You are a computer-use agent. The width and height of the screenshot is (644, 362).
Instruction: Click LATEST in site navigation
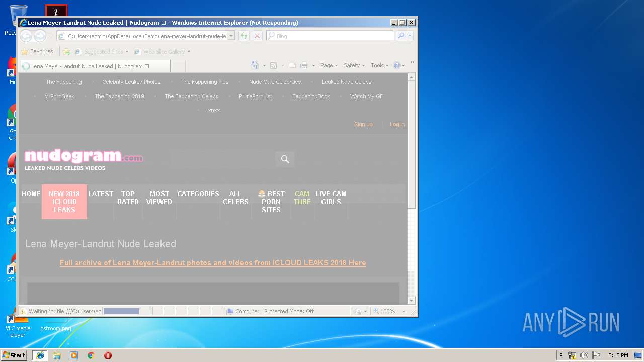tap(101, 194)
